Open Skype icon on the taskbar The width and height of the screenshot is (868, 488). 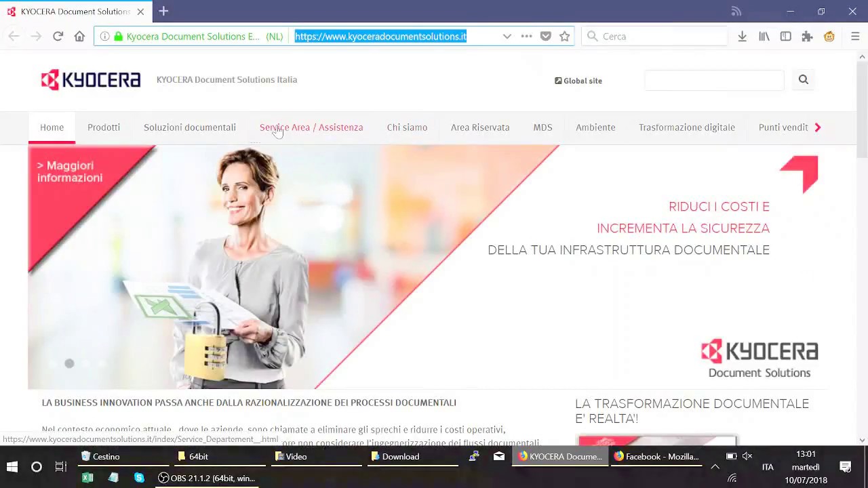coord(139,479)
